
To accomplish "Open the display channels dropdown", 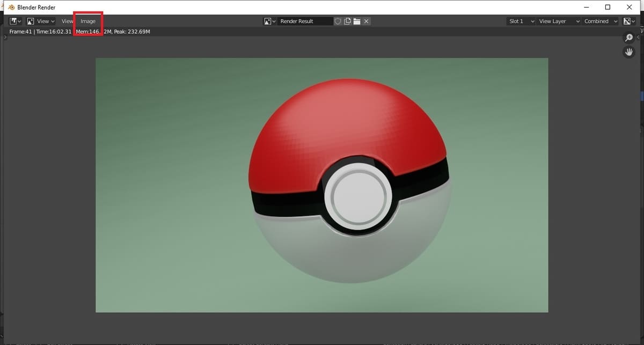I will click(x=629, y=21).
